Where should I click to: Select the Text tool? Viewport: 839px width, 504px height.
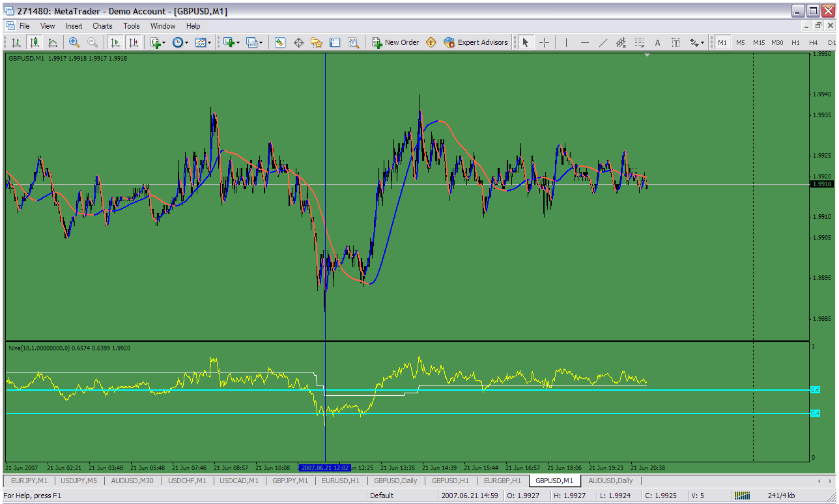point(657,42)
